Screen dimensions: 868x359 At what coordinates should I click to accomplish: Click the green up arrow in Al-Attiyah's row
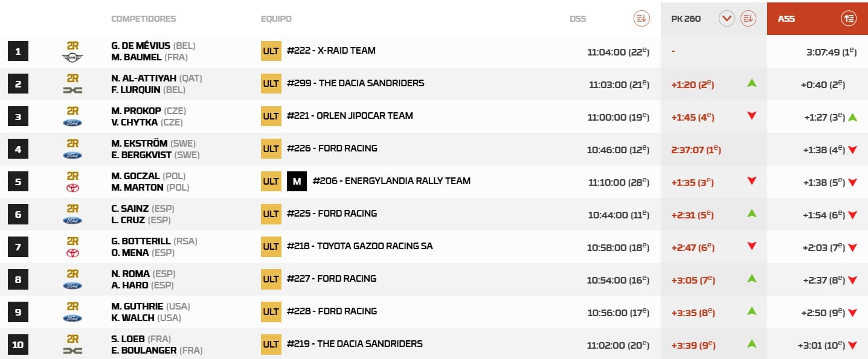751,83
